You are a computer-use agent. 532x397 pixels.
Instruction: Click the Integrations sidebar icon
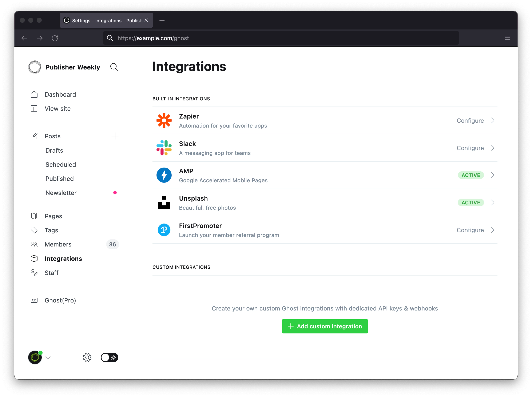point(34,258)
